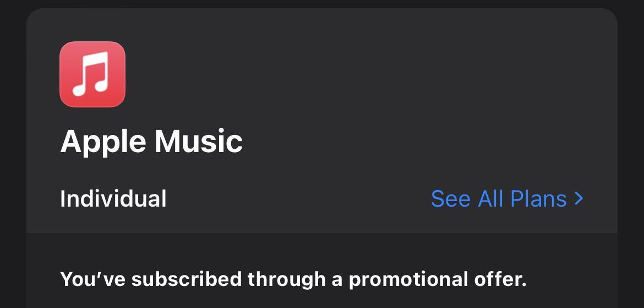Click the word Plans in the blue link
This screenshot has height=308, width=644.
coord(538,199)
